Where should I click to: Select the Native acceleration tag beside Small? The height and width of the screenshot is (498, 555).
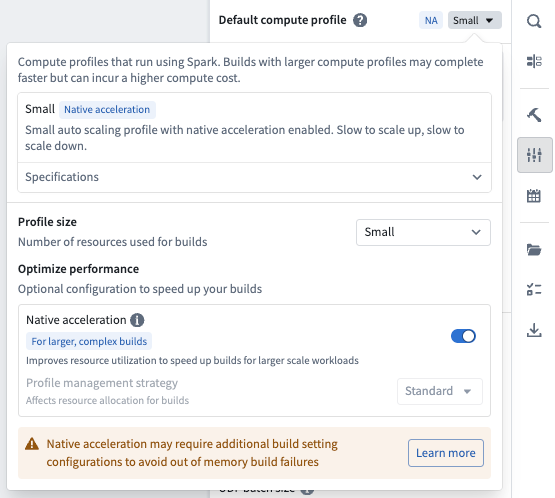pyautogui.click(x=107, y=109)
